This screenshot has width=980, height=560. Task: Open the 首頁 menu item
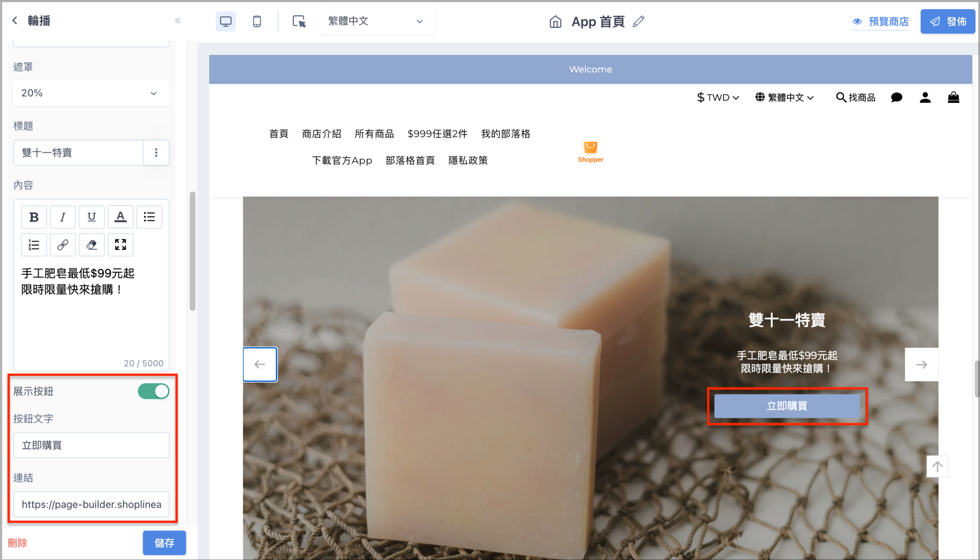pos(279,134)
